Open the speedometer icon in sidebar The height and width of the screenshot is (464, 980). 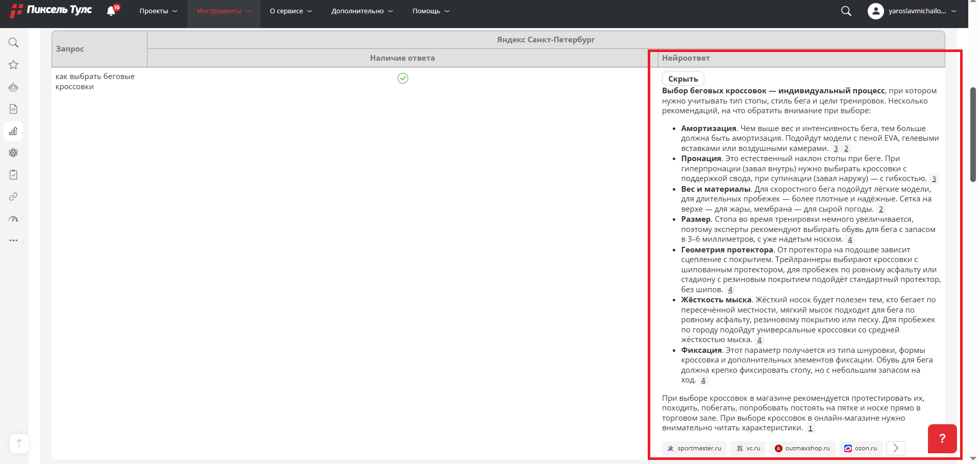point(14,219)
